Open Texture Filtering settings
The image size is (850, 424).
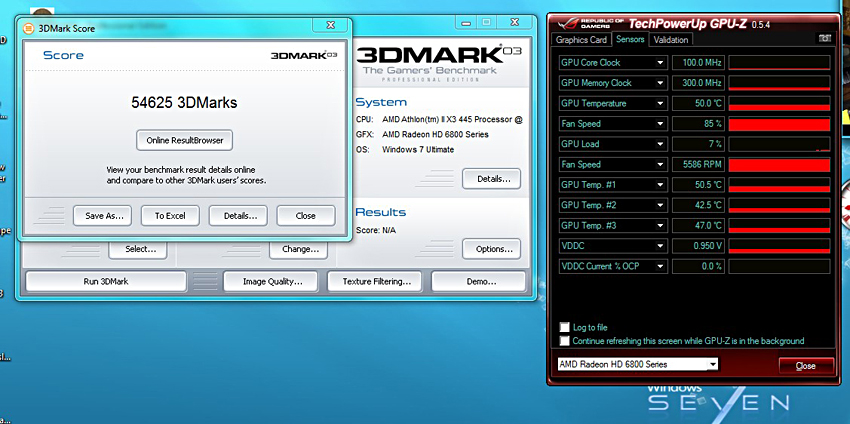(376, 281)
